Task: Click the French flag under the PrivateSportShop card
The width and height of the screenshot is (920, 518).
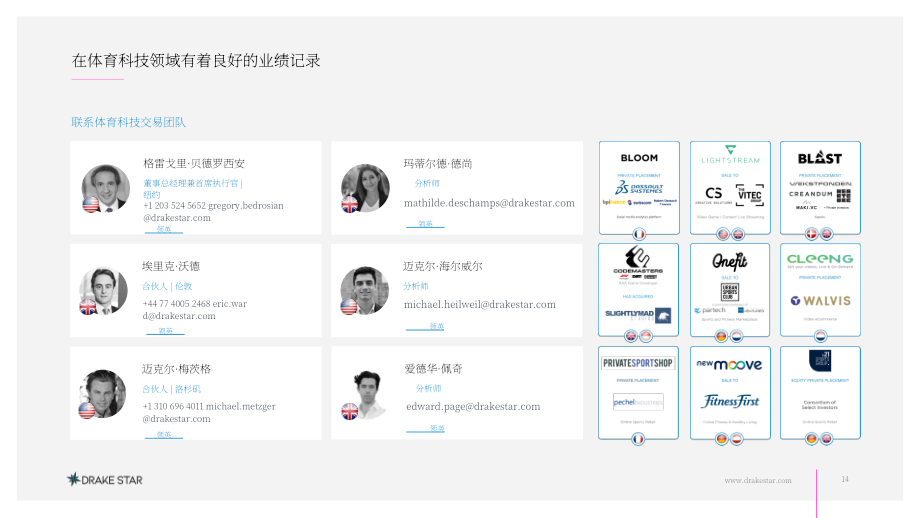Action: pyautogui.click(x=638, y=439)
